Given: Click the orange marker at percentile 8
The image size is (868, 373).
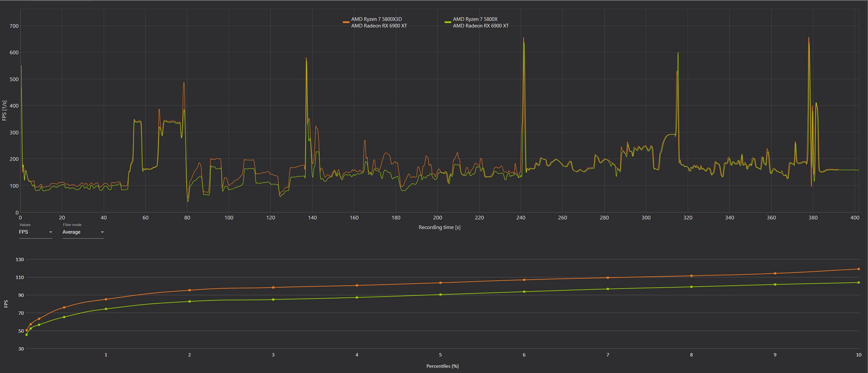Looking at the screenshot, I should (x=691, y=276).
